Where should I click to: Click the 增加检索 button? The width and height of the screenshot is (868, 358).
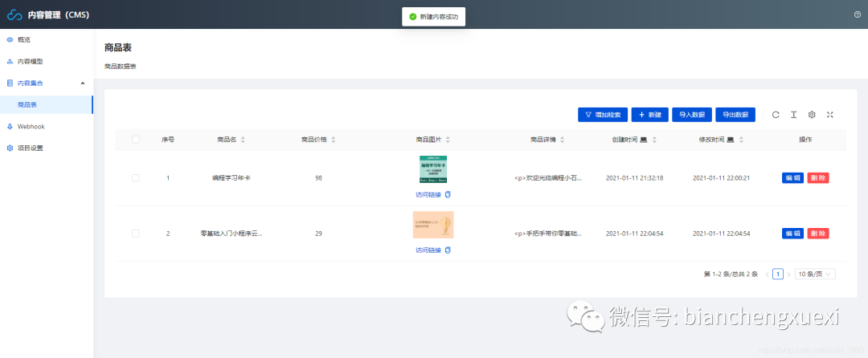(x=602, y=114)
